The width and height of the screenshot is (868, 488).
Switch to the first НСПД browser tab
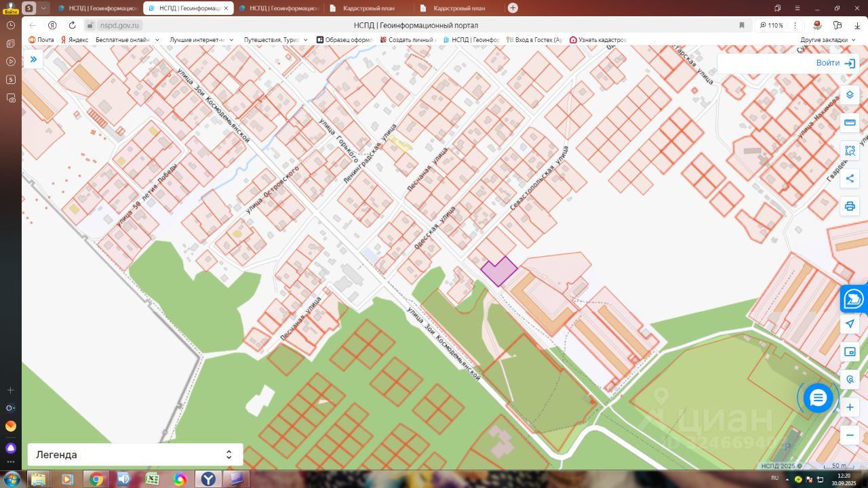click(98, 8)
